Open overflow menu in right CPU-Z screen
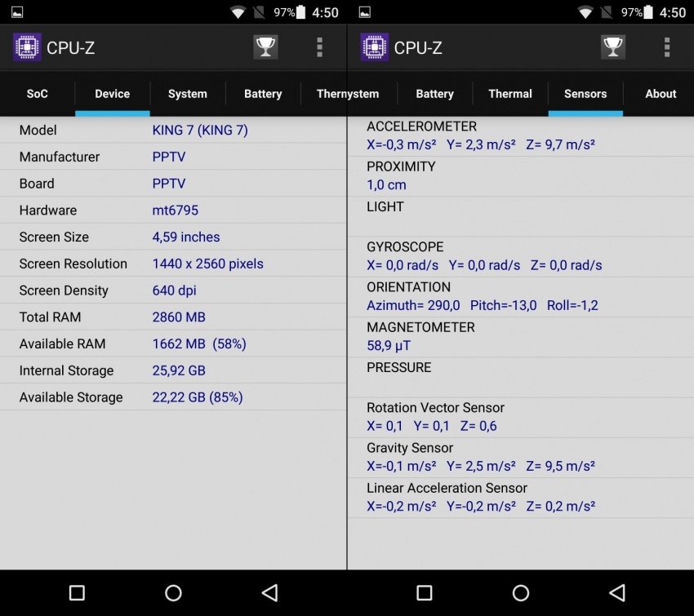This screenshot has height=616, width=694. coord(667,47)
